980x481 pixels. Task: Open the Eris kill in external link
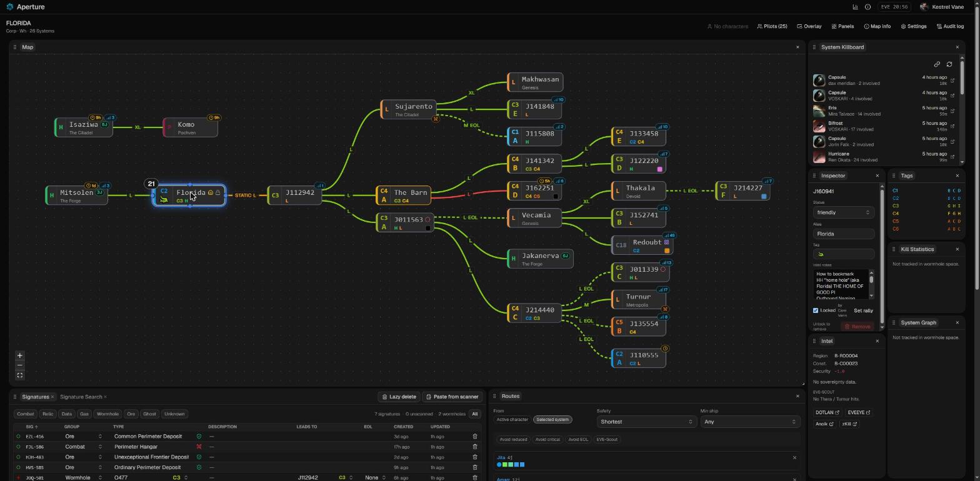pyautogui.click(x=952, y=111)
